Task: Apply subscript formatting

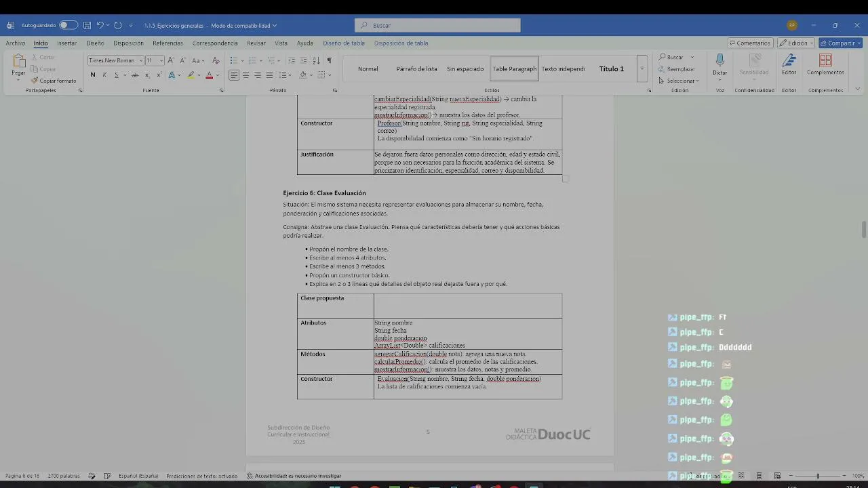Action: pos(147,75)
